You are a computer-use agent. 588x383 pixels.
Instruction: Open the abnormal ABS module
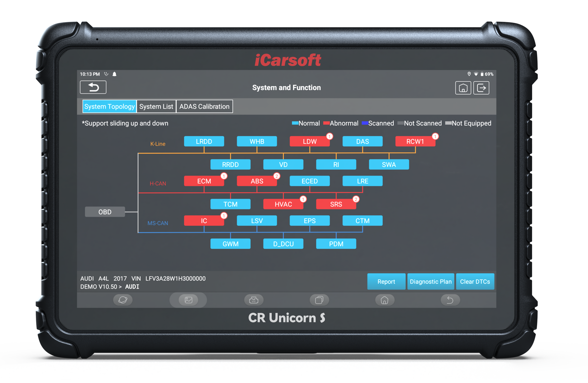point(257,181)
